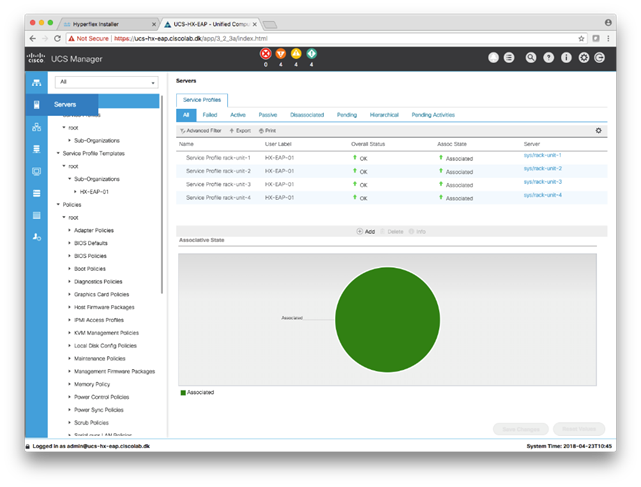Open the SAN icon in the left rail

36,149
